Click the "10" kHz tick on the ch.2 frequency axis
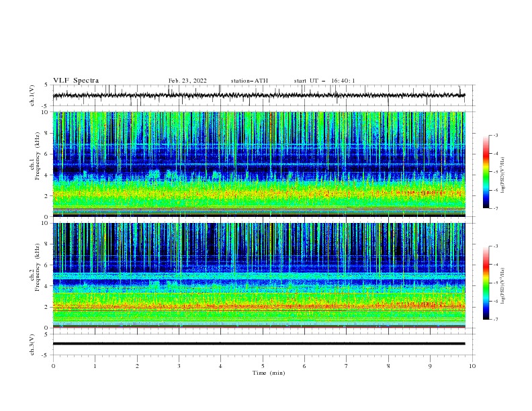The image size is (532, 411). [45, 223]
